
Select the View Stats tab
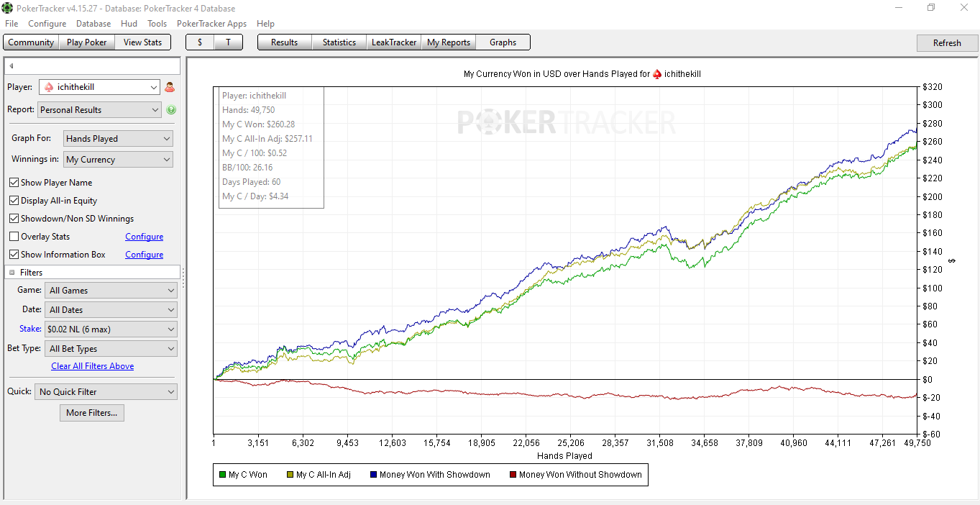coord(143,42)
